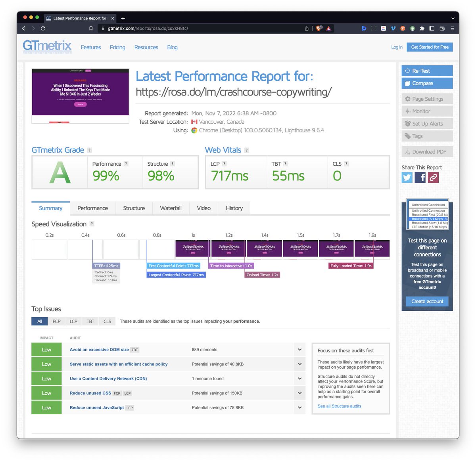Filter top issues by LCP
The width and height of the screenshot is (476, 461).
pos(73,321)
